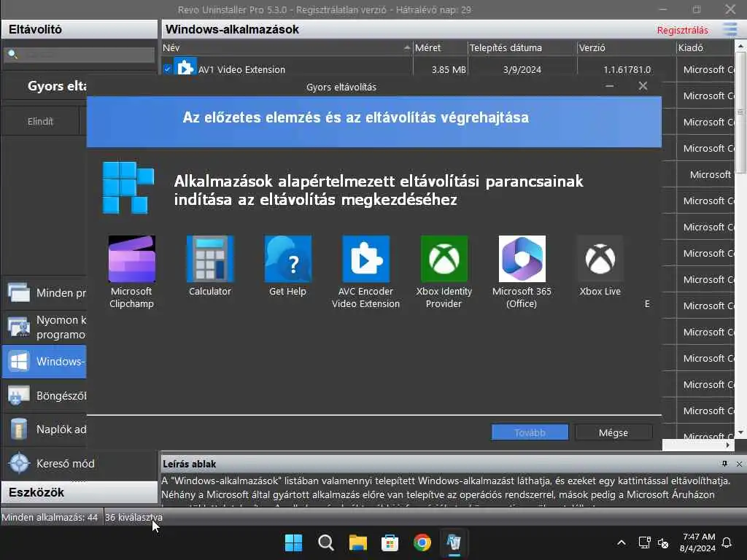
Task: Select the Calculator app icon
Action: tap(209, 259)
